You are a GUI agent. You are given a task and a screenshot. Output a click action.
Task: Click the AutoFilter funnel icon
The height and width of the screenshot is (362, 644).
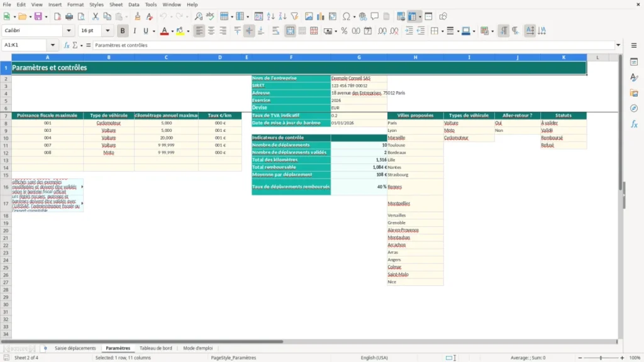294,16
